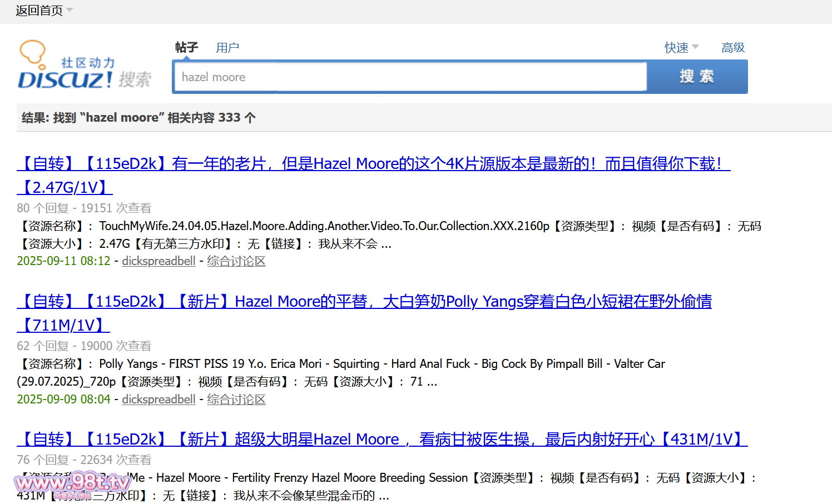The image size is (832, 504).
Task: Open the 超级大明星Hazel Moore 431M/1V result title
Action: point(382,439)
